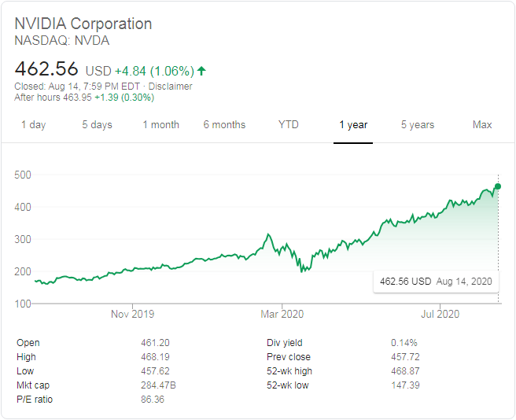516x420 pixels.
Task: Click the Nov 2019 axis label
Action: click(x=132, y=315)
